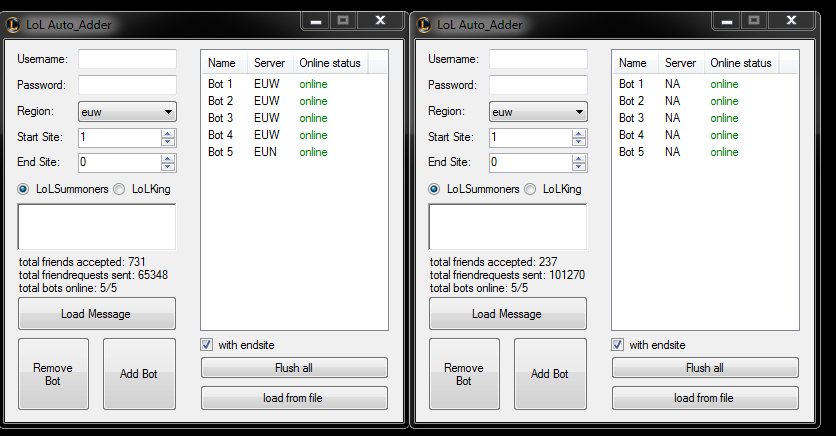The image size is (836, 436).
Task: Close the left LoL Auto_Adder window
Action: click(x=380, y=21)
